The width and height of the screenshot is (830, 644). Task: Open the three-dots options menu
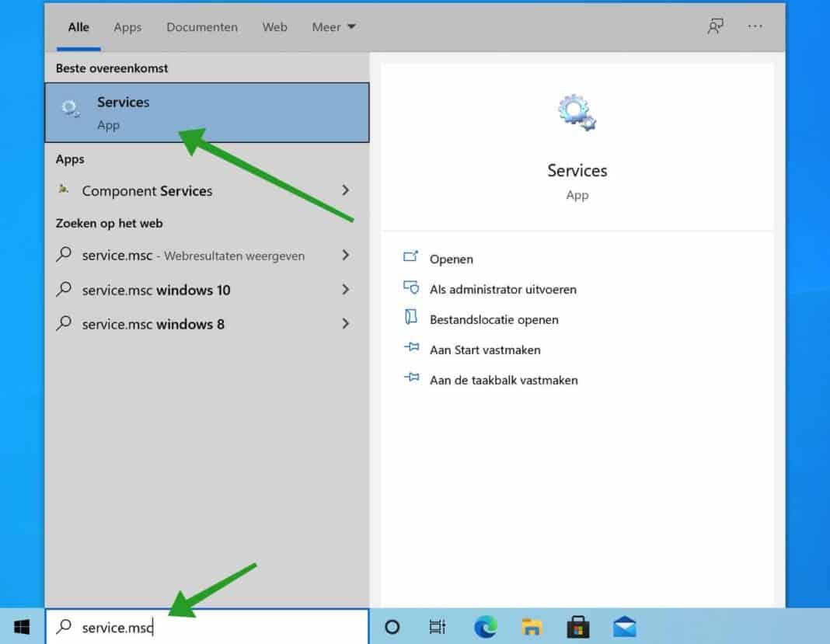755,27
